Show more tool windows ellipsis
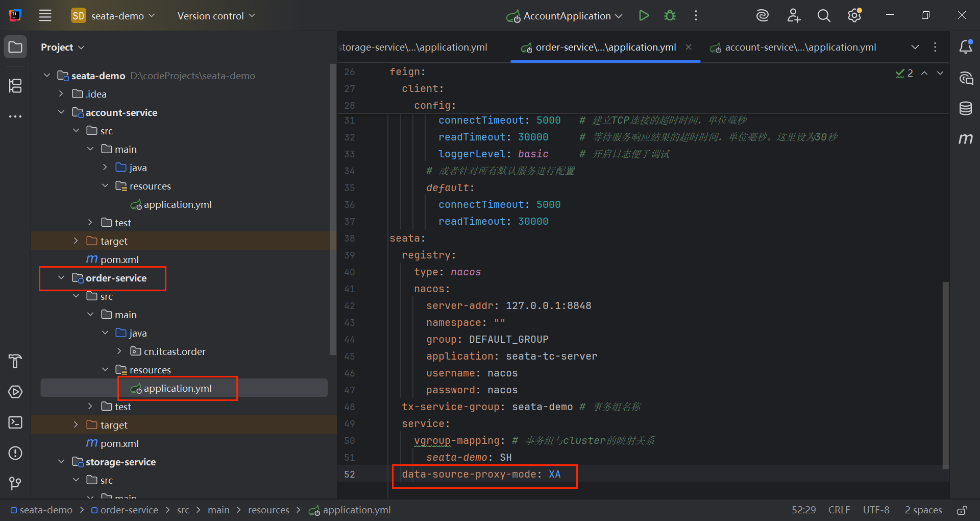 coord(15,116)
